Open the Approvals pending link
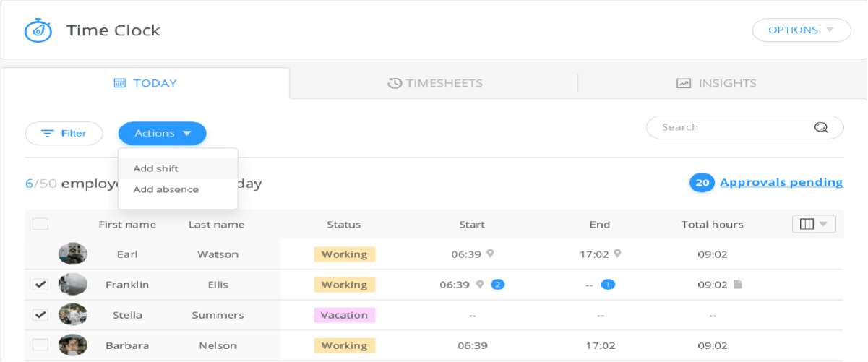The height and width of the screenshot is (362, 868). 781,183
